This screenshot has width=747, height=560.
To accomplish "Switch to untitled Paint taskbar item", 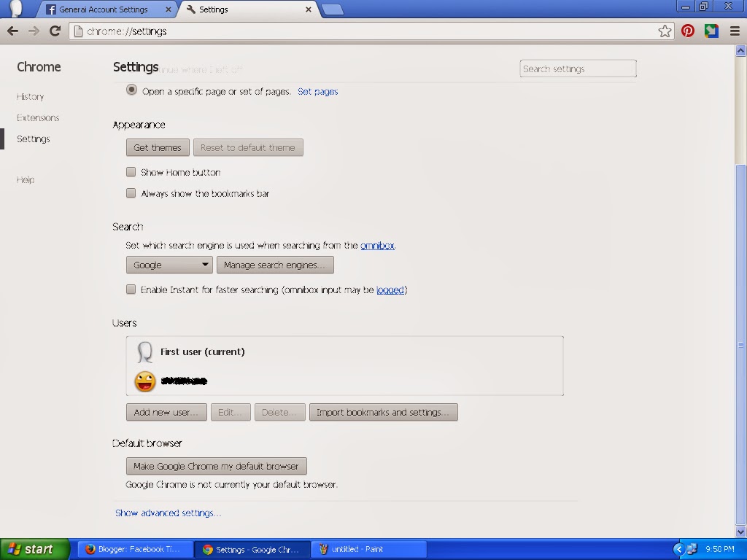I will (368, 550).
